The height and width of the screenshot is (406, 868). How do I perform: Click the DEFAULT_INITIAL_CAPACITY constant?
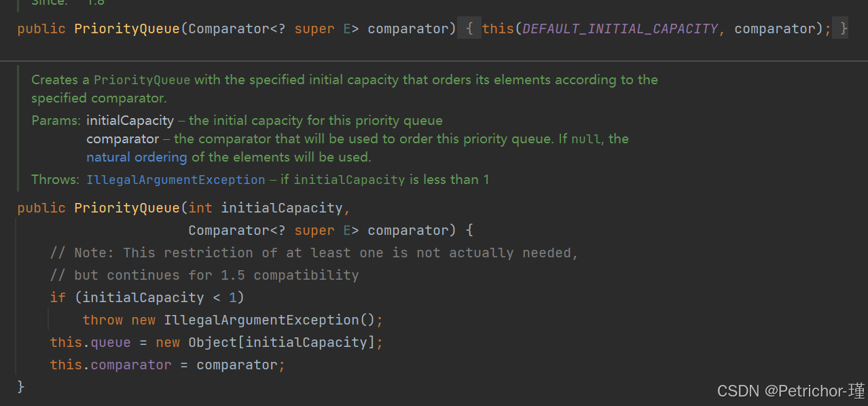tap(620, 29)
